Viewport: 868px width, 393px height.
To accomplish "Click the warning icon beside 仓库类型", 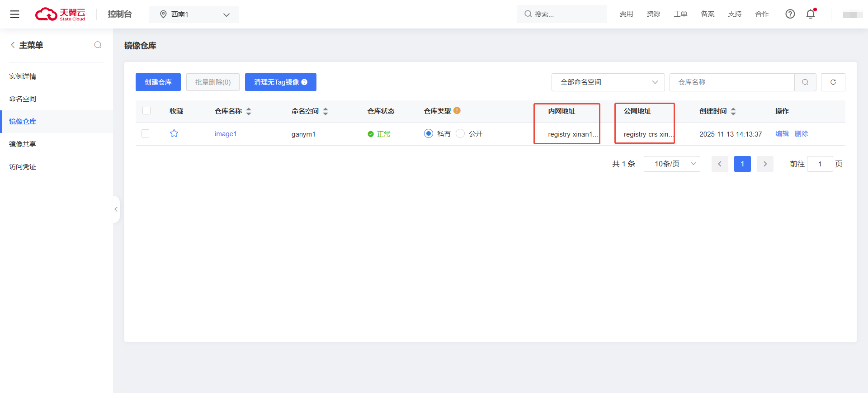I will pos(457,111).
